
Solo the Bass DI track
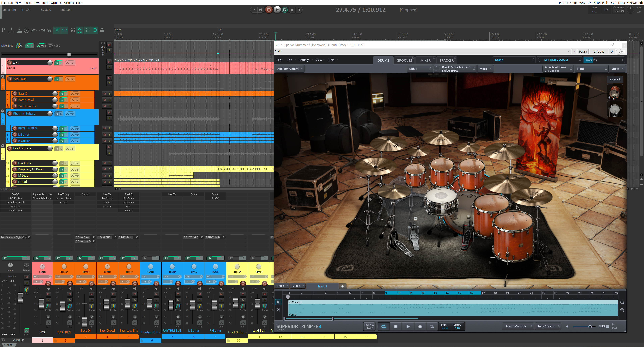110,94
